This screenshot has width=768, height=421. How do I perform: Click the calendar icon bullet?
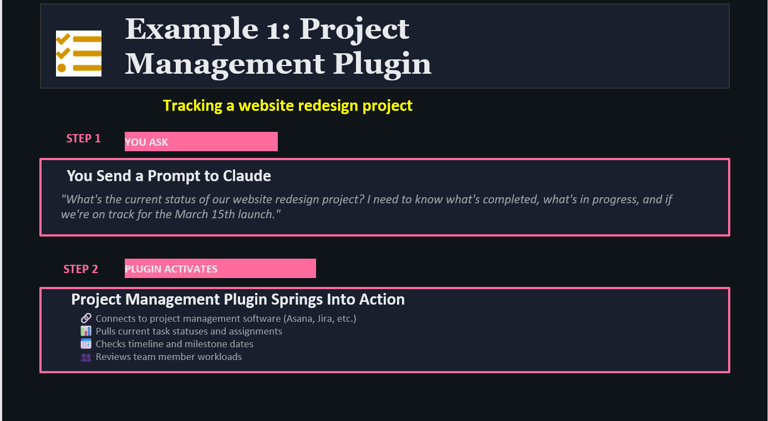[x=86, y=344]
